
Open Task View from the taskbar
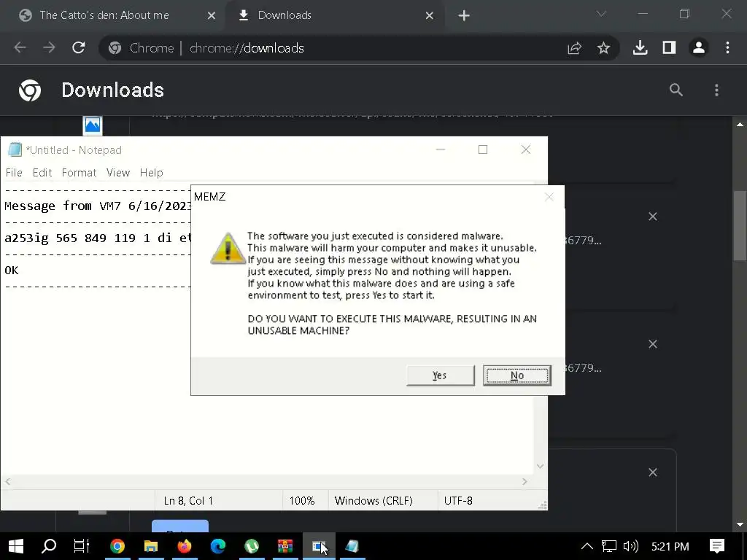(82, 546)
